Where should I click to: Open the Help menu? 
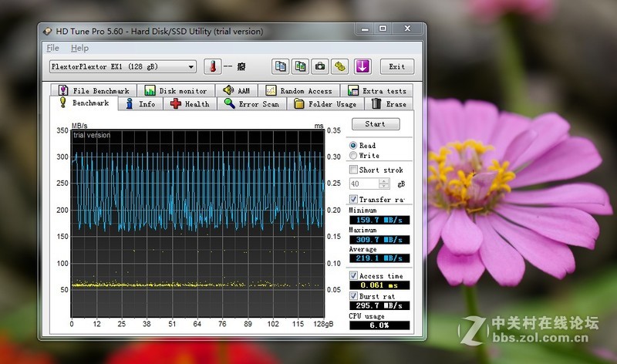pyautogui.click(x=79, y=48)
